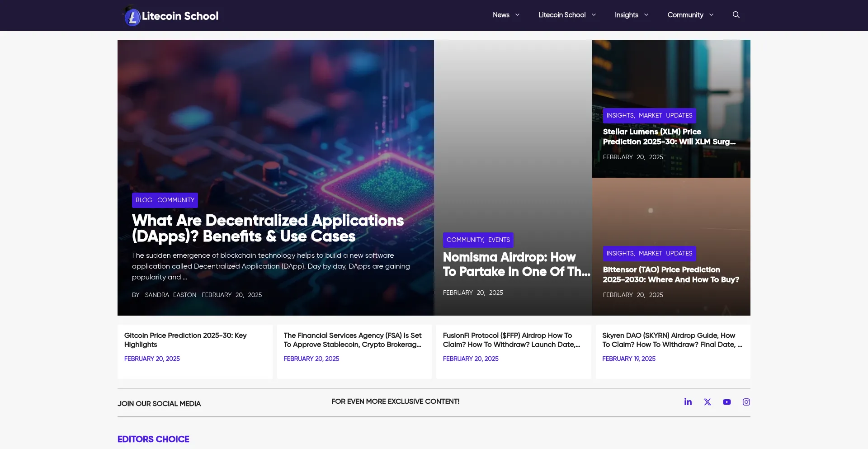Expand the Litecoin School menu chevron

pos(594,15)
